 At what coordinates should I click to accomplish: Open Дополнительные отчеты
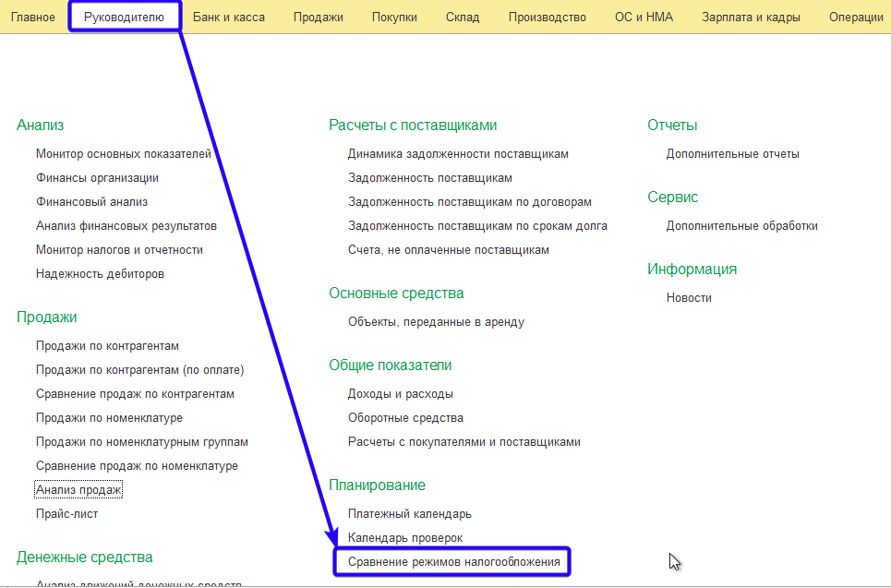tap(732, 154)
